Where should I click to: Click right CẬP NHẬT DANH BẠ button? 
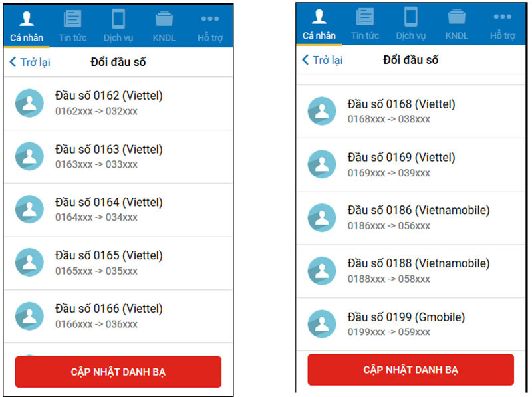(x=410, y=370)
